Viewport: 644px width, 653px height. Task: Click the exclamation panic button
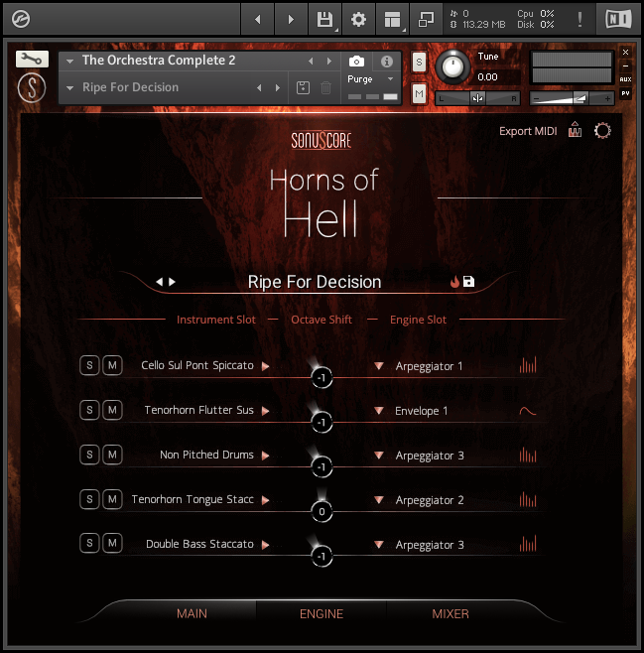(x=580, y=19)
